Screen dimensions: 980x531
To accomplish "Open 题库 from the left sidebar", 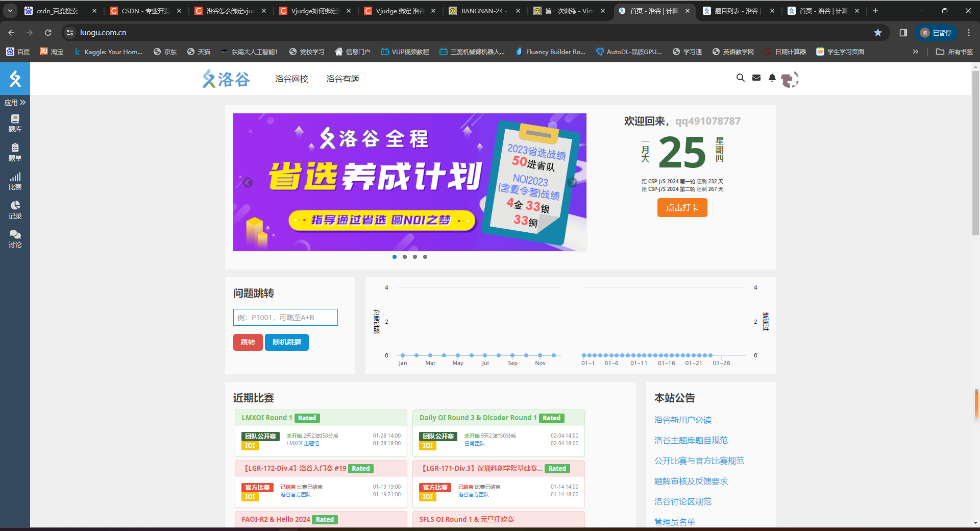I will (x=15, y=123).
